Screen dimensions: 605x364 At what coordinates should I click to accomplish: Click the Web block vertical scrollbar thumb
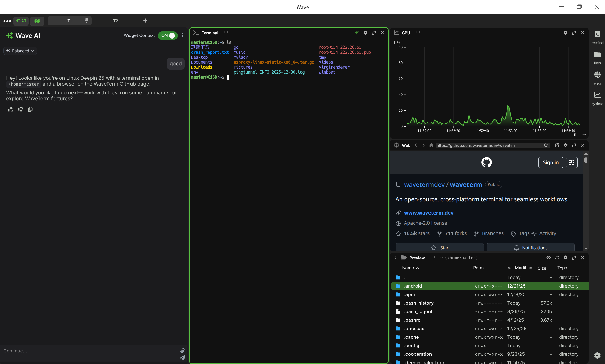coord(586,160)
